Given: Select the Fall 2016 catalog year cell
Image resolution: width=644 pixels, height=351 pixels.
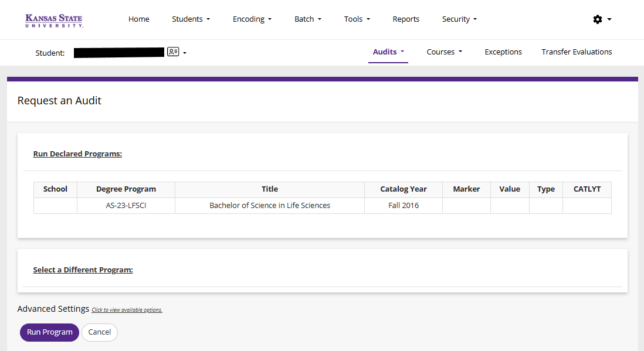Looking at the screenshot, I should click(x=404, y=206).
